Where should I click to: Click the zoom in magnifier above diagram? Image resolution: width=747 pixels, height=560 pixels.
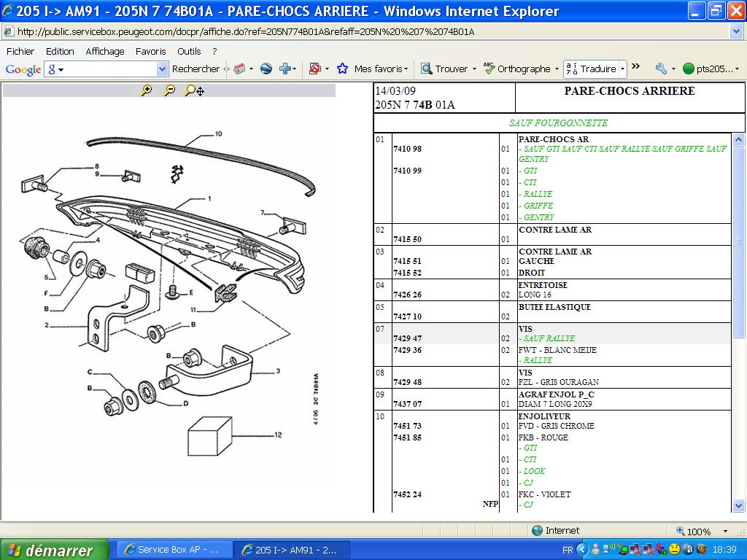147,90
